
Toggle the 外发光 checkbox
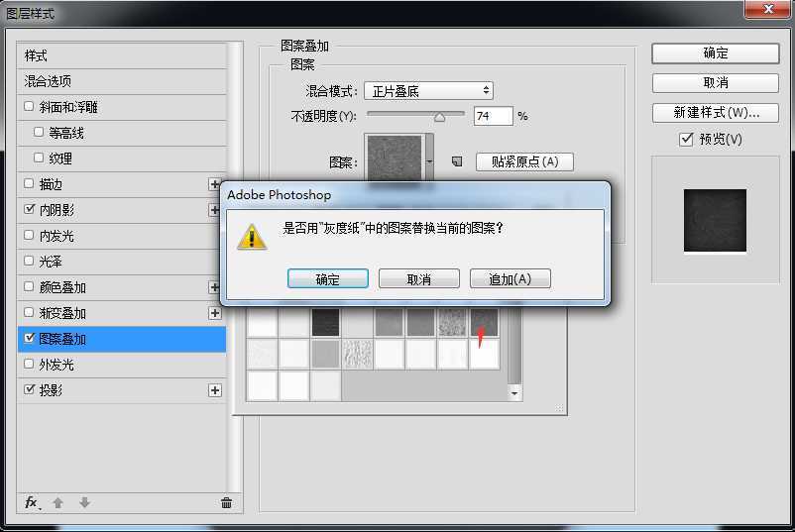(x=29, y=365)
